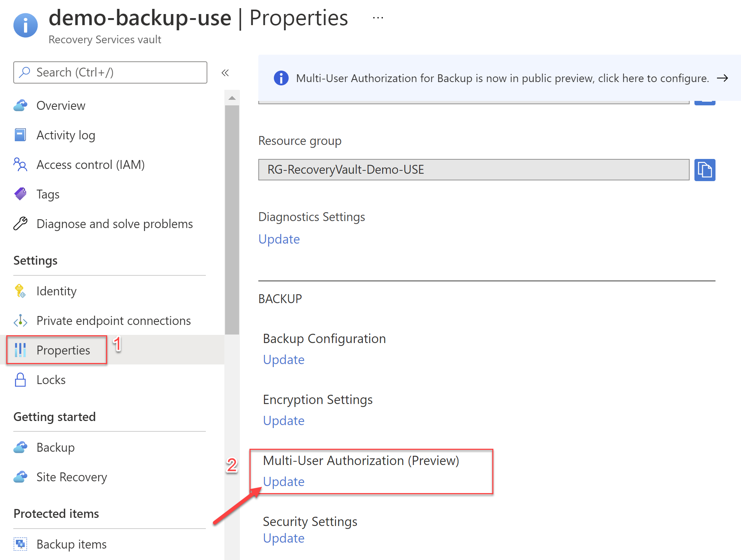Click Update under Security Settings

click(284, 538)
